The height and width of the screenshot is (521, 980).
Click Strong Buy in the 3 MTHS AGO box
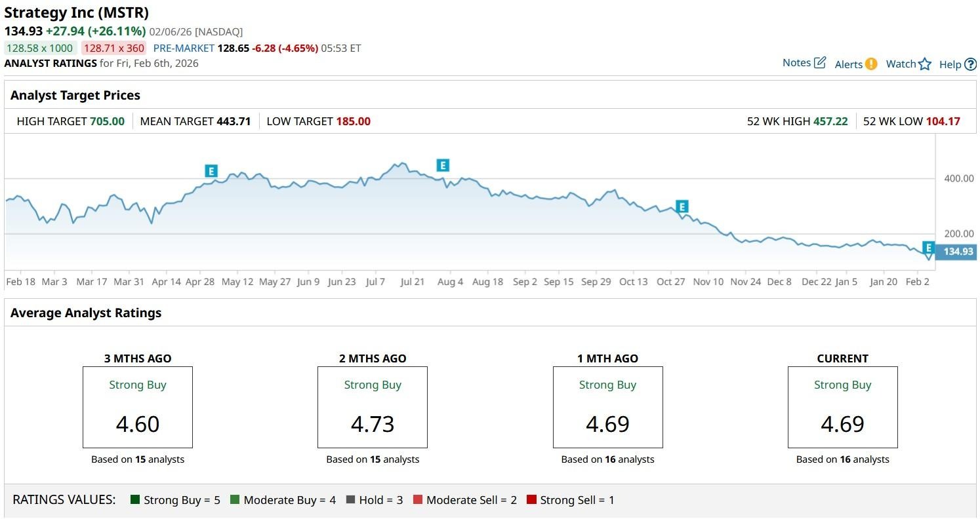click(138, 385)
